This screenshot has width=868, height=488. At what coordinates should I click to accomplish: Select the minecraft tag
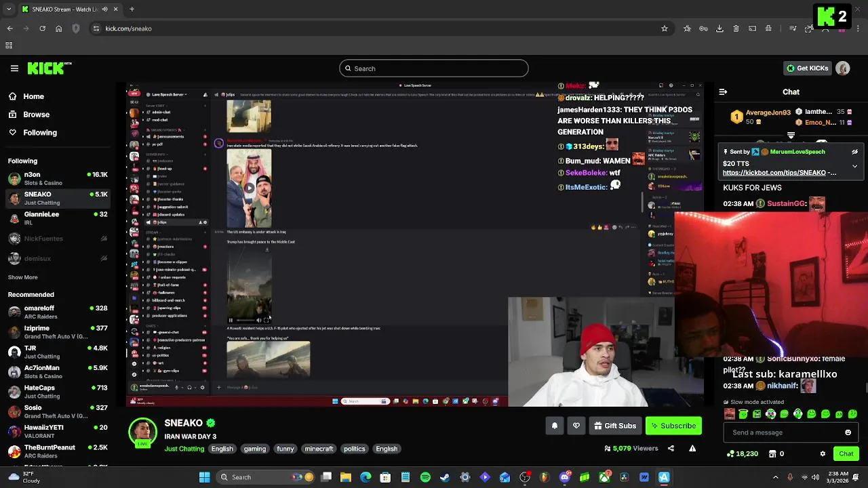coord(319,449)
